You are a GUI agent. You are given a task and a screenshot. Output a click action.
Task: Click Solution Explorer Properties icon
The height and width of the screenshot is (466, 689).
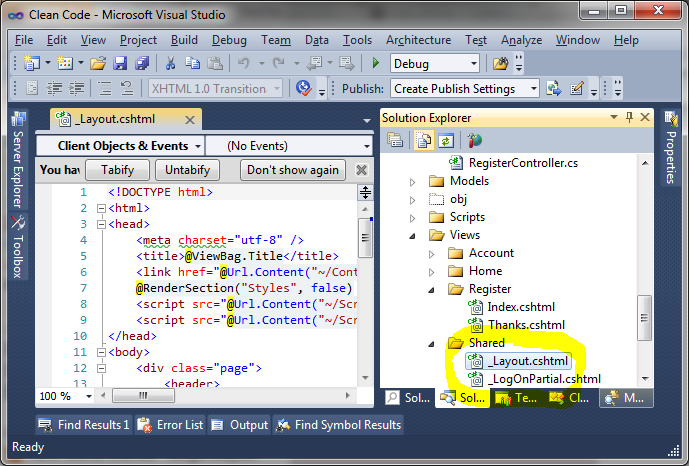click(395, 141)
